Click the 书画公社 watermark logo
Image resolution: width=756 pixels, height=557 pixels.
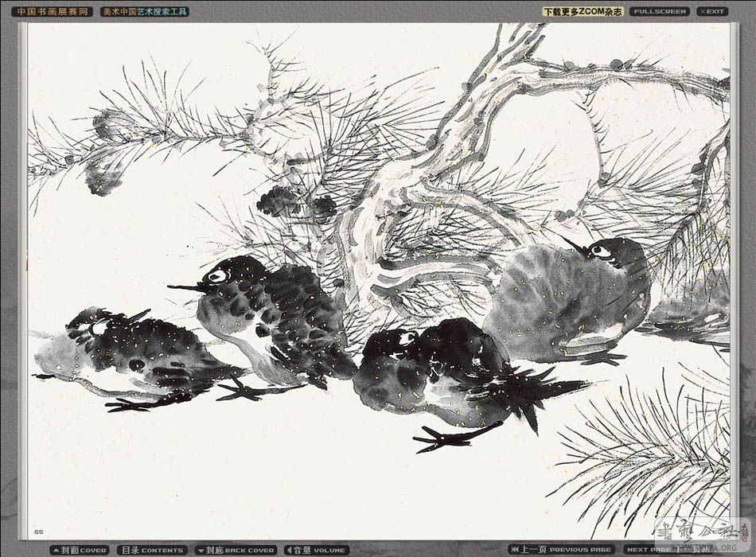tap(700, 532)
